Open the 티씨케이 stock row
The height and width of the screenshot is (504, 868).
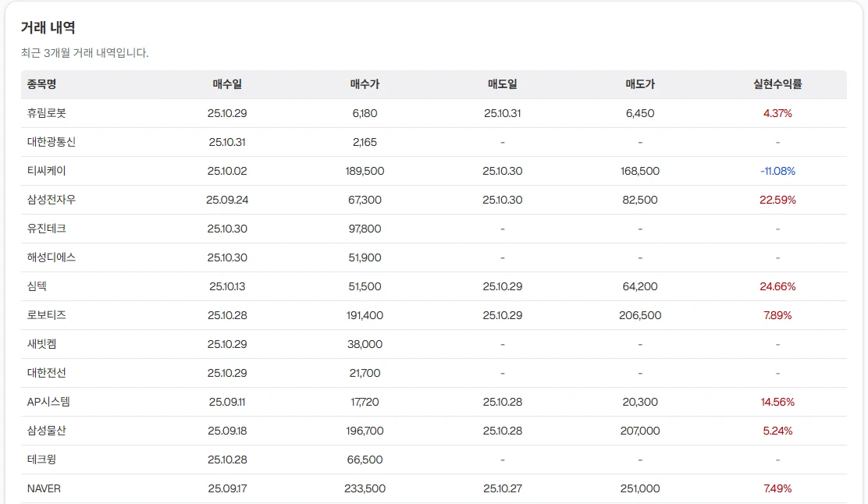click(x=47, y=171)
